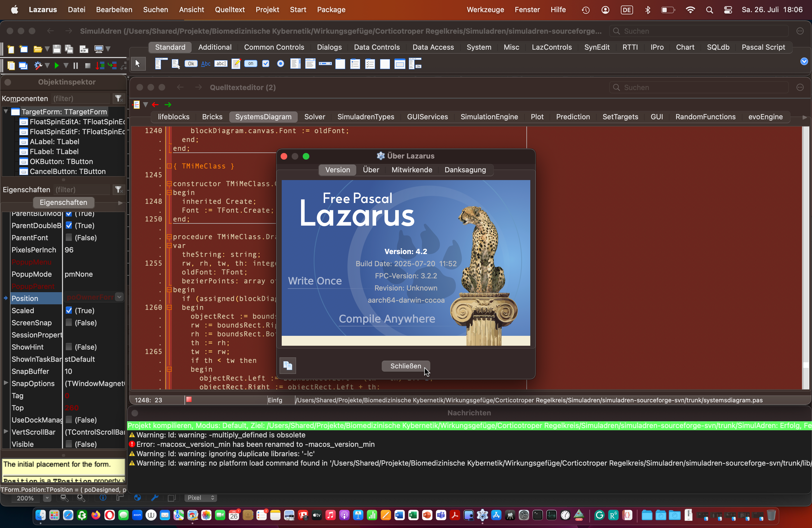
Task: Click the copy version info icon in Über Lazarus
Action: coord(288,366)
